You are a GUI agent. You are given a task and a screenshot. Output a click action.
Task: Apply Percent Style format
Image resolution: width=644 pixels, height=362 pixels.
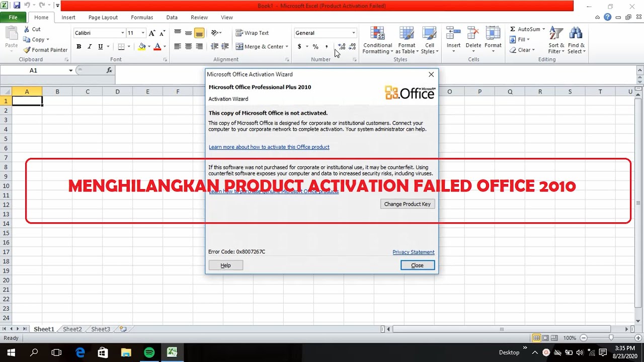click(315, 47)
